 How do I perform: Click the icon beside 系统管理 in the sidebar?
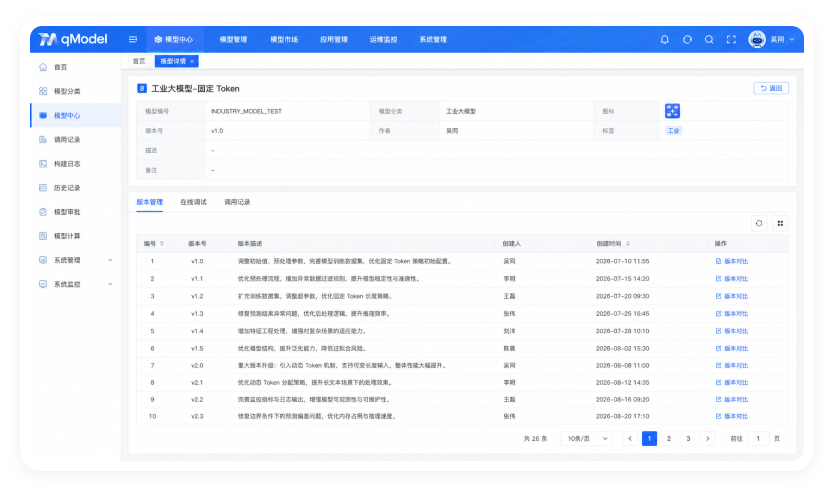(43, 260)
